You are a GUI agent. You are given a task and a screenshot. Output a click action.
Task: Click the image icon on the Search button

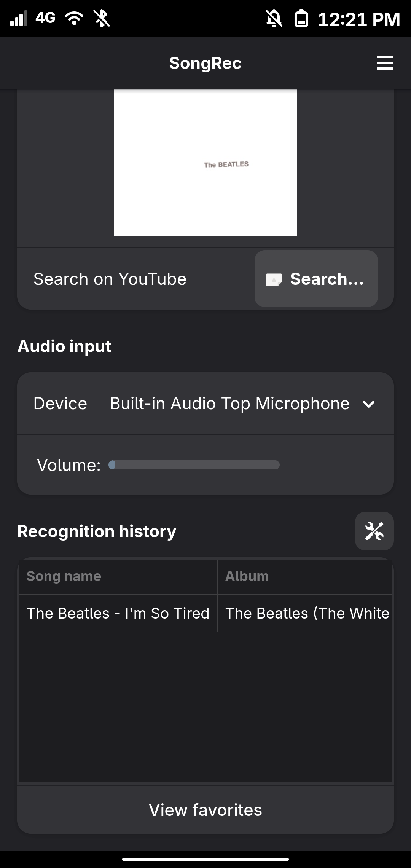(274, 280)
